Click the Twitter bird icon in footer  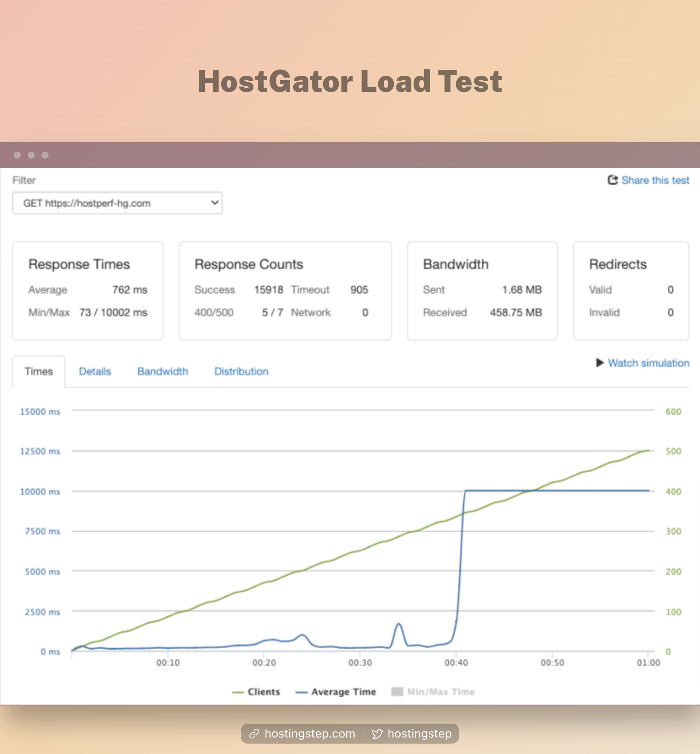(x=377, y=734)
